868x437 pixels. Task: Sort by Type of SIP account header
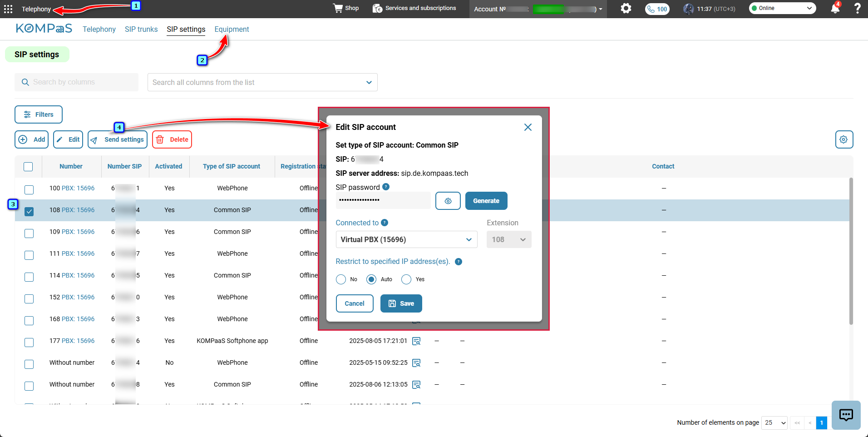(x=232, y=166)
